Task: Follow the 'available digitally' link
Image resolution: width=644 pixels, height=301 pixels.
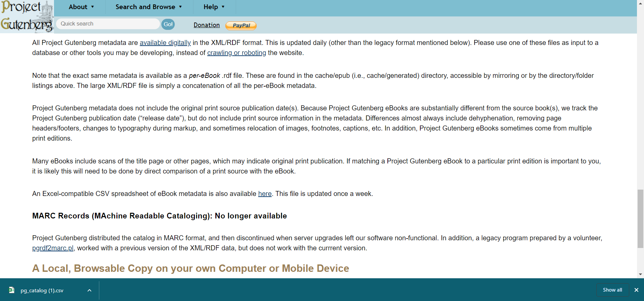Action: tap(165, 43)
